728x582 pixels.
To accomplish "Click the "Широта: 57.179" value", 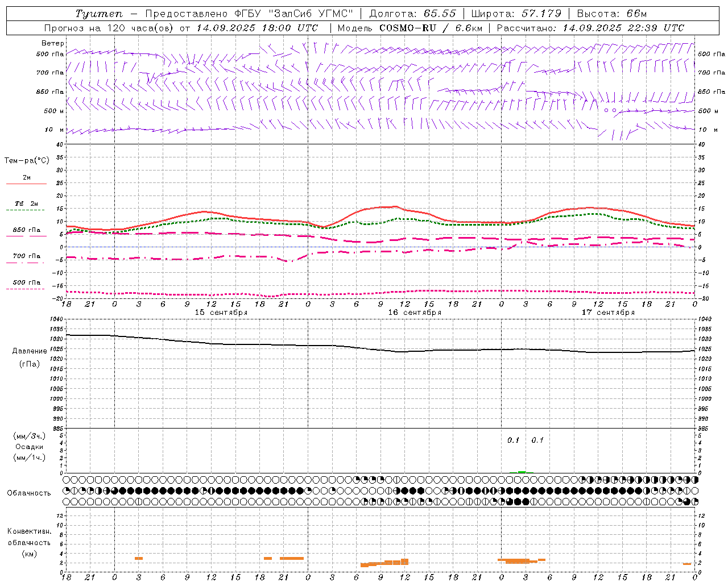I will (x=516, y=14).
